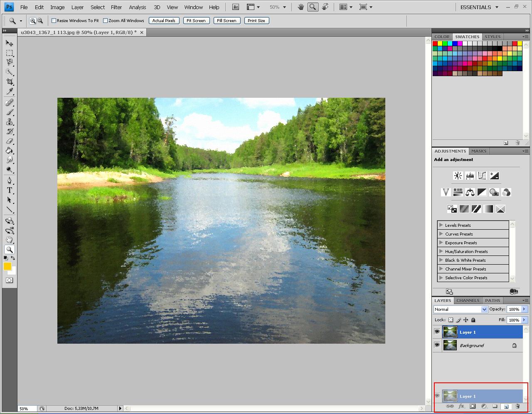The width and height of the screenshot is (532, 414).
Task: Select the Hand tool in the toolbox
Action: [x=10, y=240]
